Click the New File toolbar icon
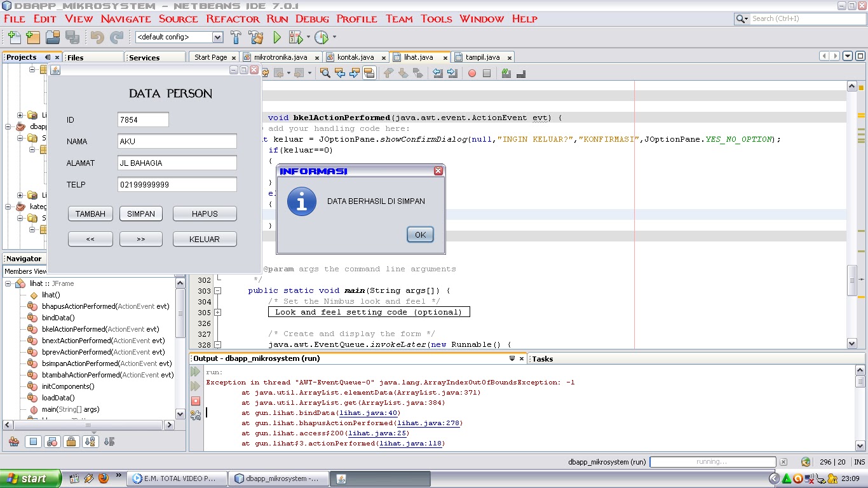The image size is (868, 488). (x=14, y=37)
